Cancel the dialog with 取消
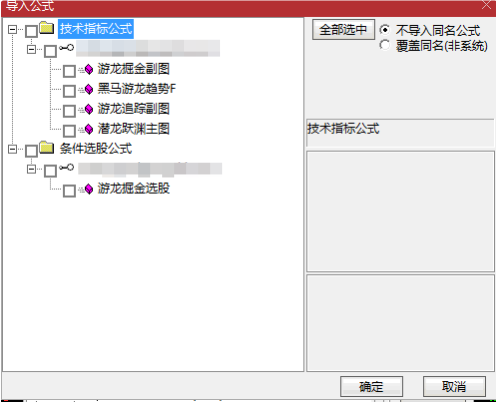 454,387
